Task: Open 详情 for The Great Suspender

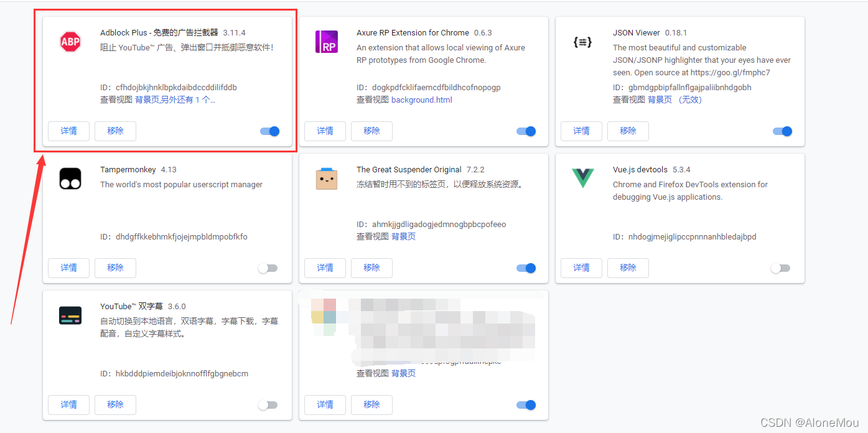Action: [325, 268]
